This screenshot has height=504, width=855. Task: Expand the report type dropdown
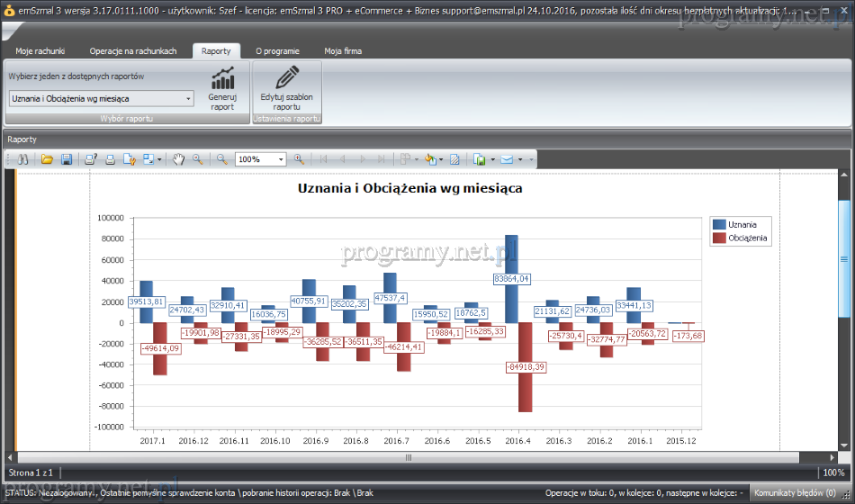pyautogui.click(x=188, y=98)
